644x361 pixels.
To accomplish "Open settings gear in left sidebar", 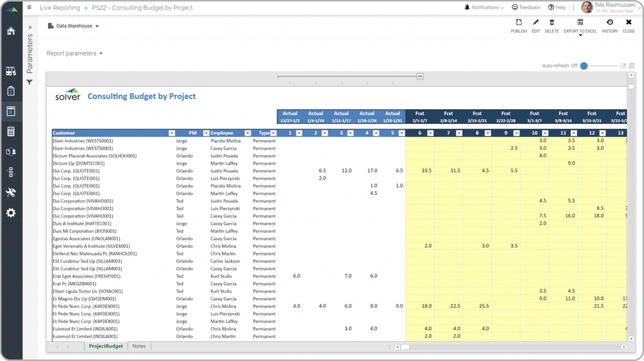I will (x=11, y=213).
